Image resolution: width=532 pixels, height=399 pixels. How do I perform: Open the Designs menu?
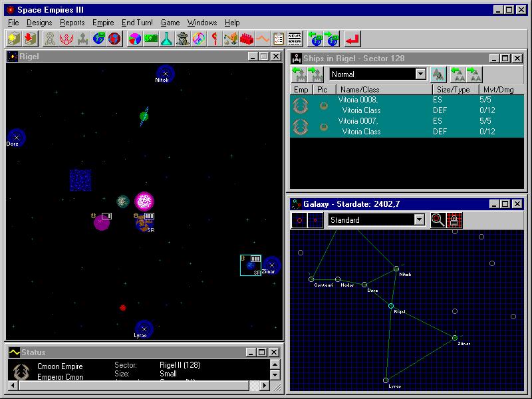click(39, 23)
